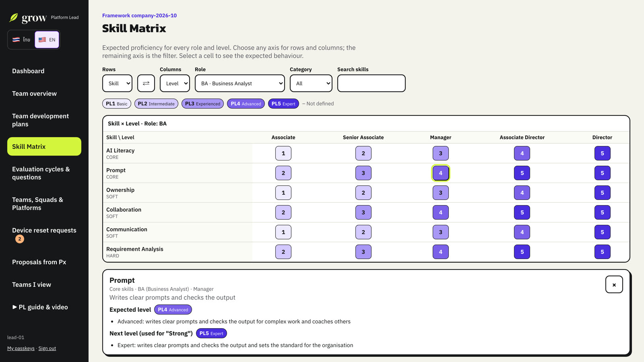Open Proposals from Px
The image size is (644, 362).
point(44,262)
